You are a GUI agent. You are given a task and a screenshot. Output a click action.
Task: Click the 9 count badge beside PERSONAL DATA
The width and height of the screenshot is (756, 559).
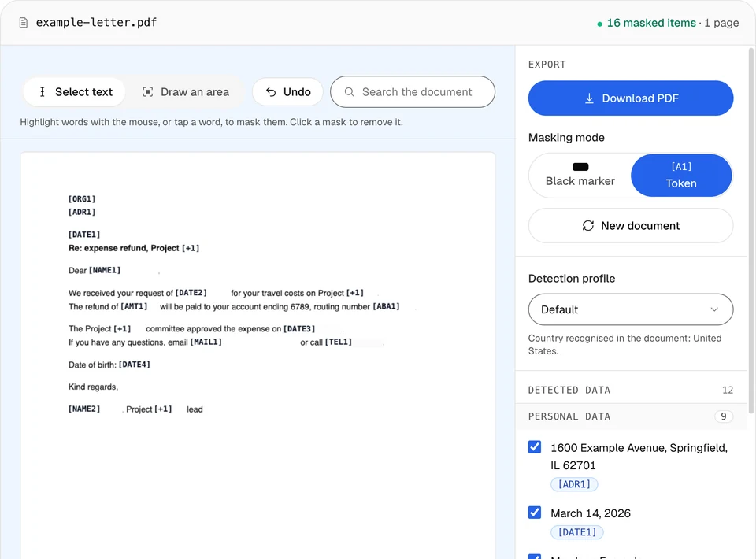[723, 416]
